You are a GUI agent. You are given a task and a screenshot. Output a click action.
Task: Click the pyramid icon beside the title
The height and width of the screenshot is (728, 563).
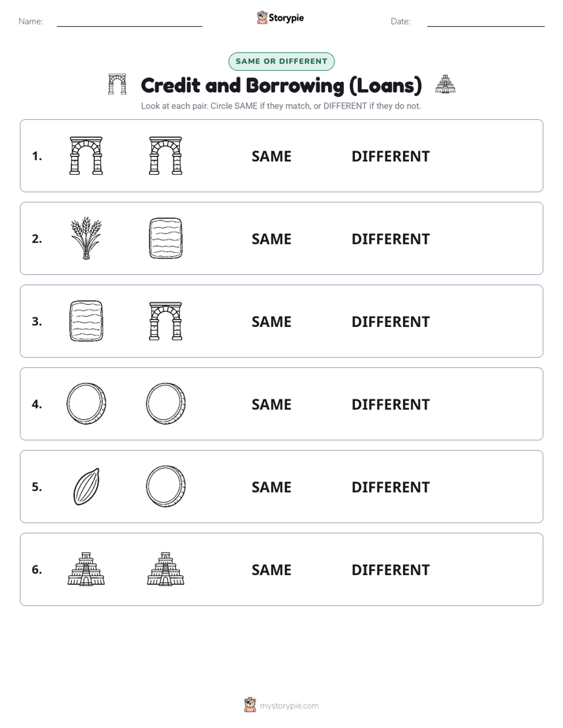446,84
